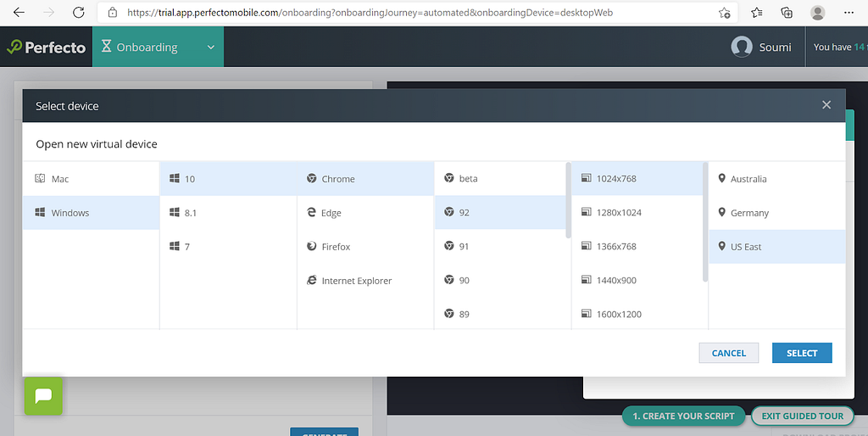Open the green chat widget

43,395
